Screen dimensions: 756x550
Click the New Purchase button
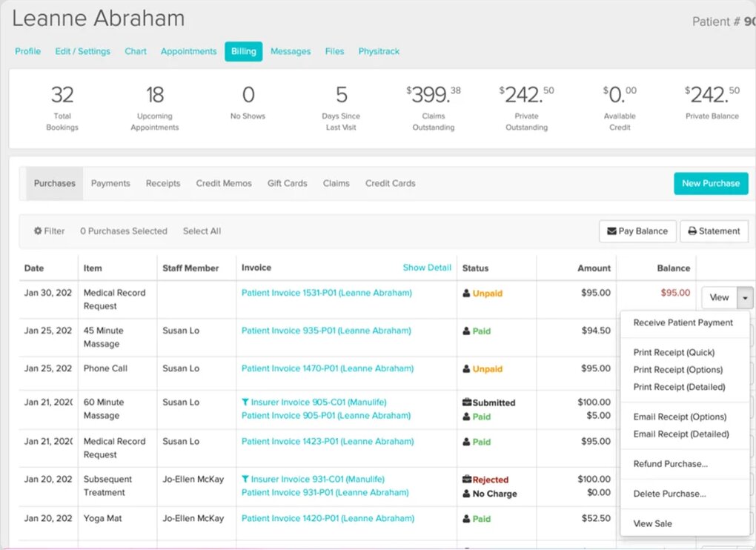click(x=710, y=183)
